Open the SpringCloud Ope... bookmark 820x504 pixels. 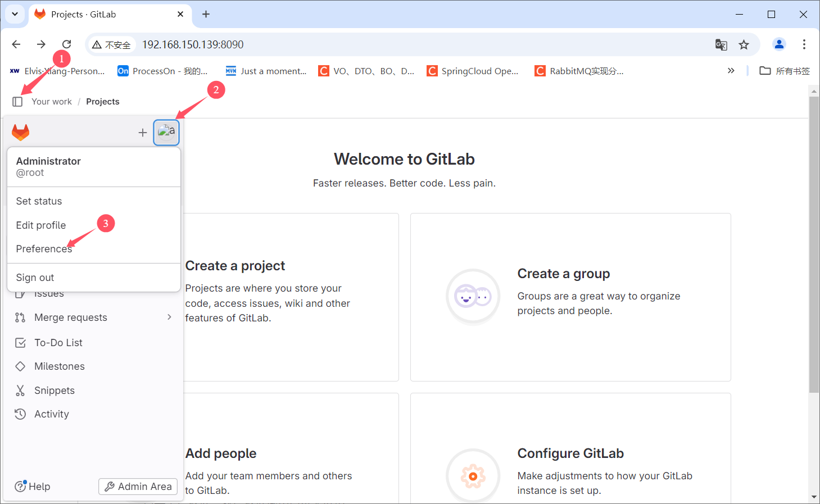(473, 71)
